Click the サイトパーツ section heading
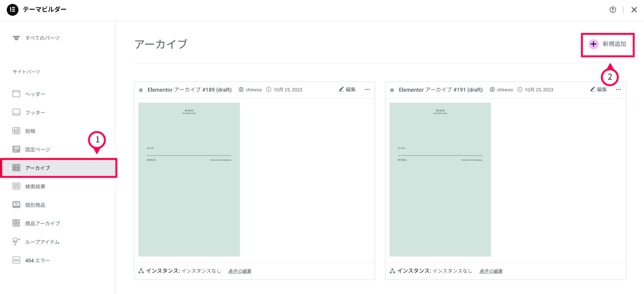644x294 pixels. pos(26,72)
